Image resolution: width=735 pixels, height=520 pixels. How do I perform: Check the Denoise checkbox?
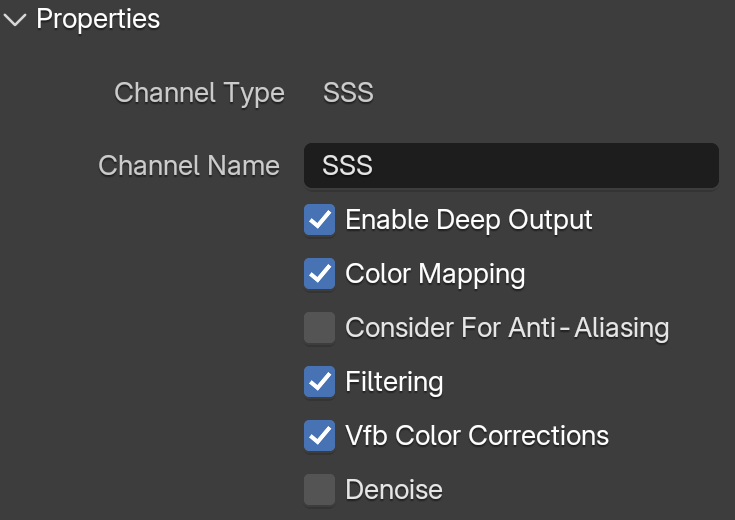pos(319,490)
